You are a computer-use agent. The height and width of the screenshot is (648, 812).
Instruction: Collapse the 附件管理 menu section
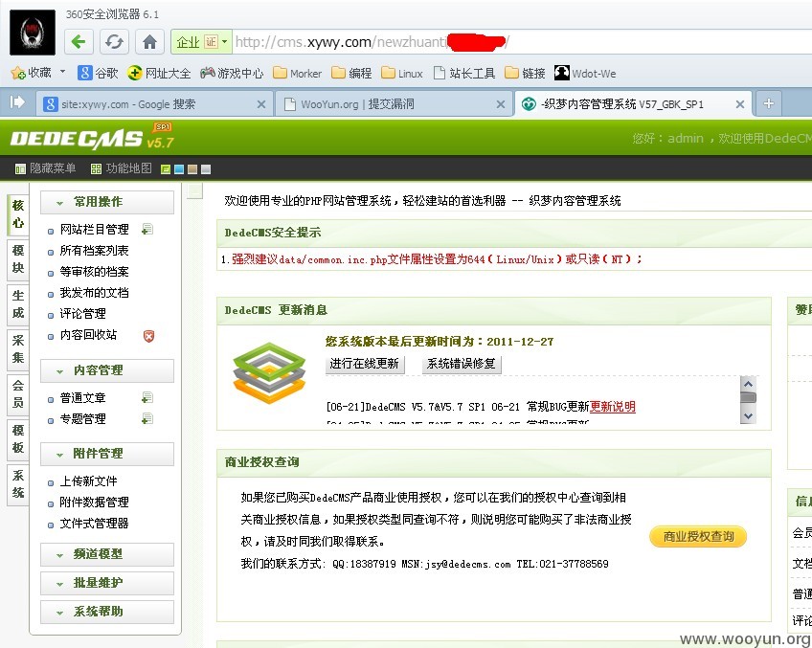(107, 454)
